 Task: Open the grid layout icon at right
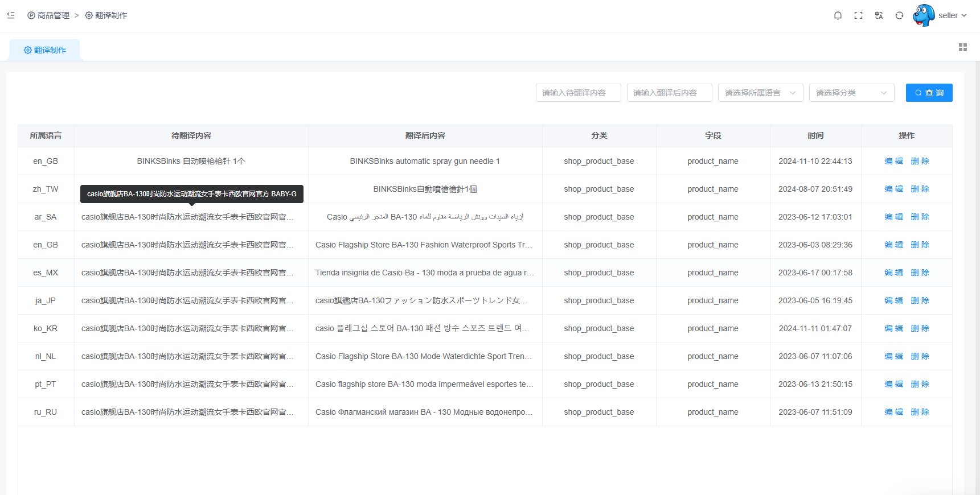point(962,47)
